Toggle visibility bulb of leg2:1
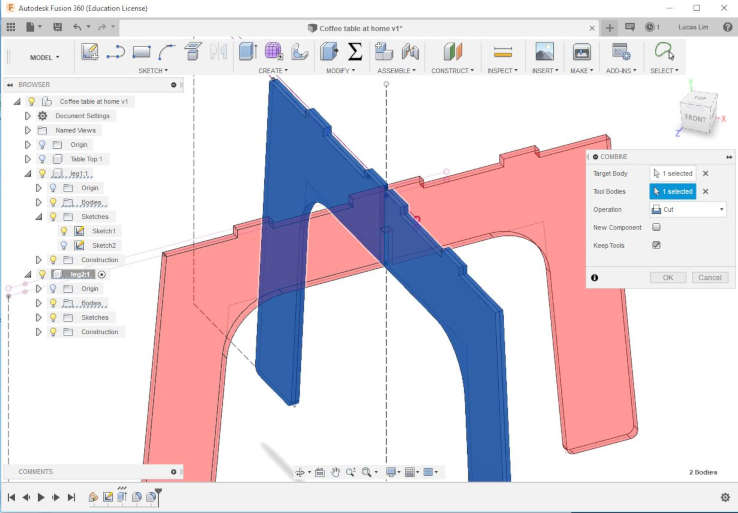Screen dimensions: 738x513 tap(42, 274)
